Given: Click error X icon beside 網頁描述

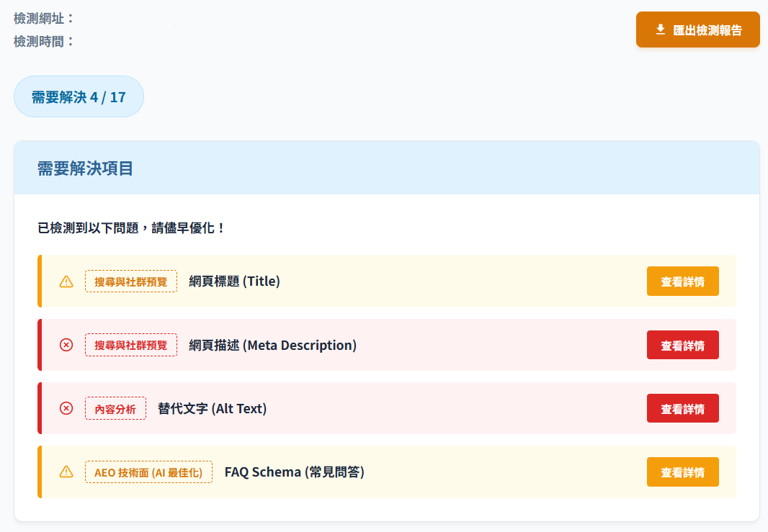Looking at the screenshot, I should (66, 345).
